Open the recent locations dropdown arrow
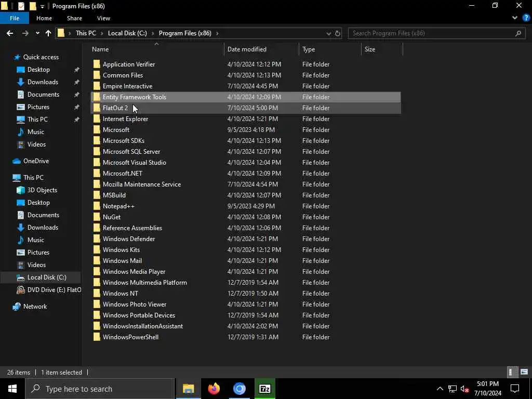 (37, 33)
